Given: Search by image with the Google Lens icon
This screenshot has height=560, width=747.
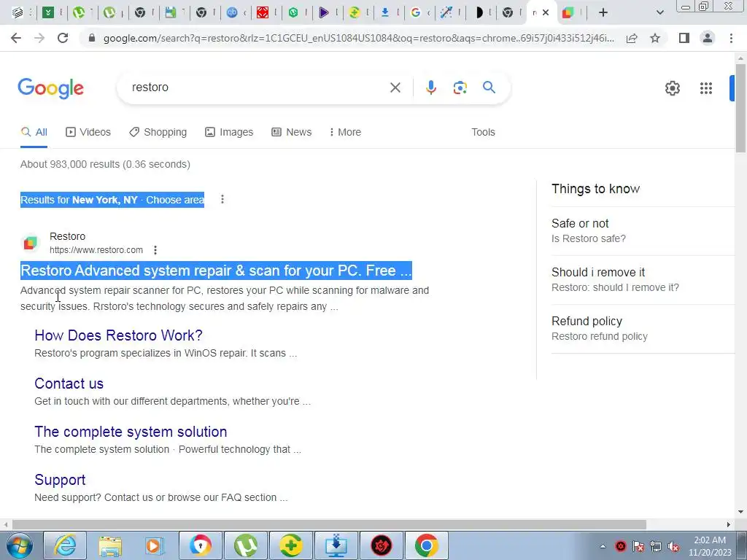Looking at the screenshot, I should click(x=460, y=87).
